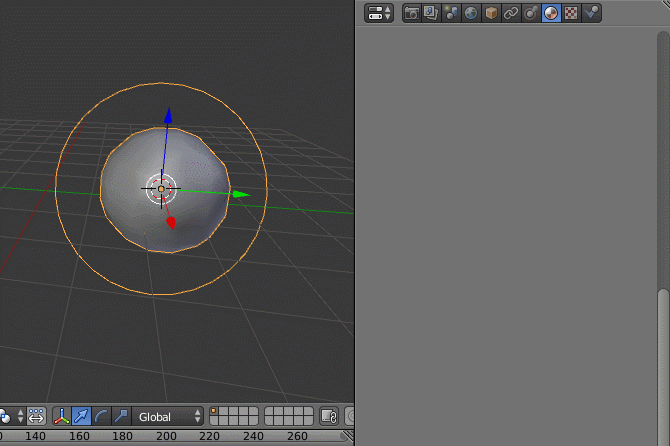Click the Properties panel vertical scrollbar
This screenshot has width=670, height=446.
point(663,367)
